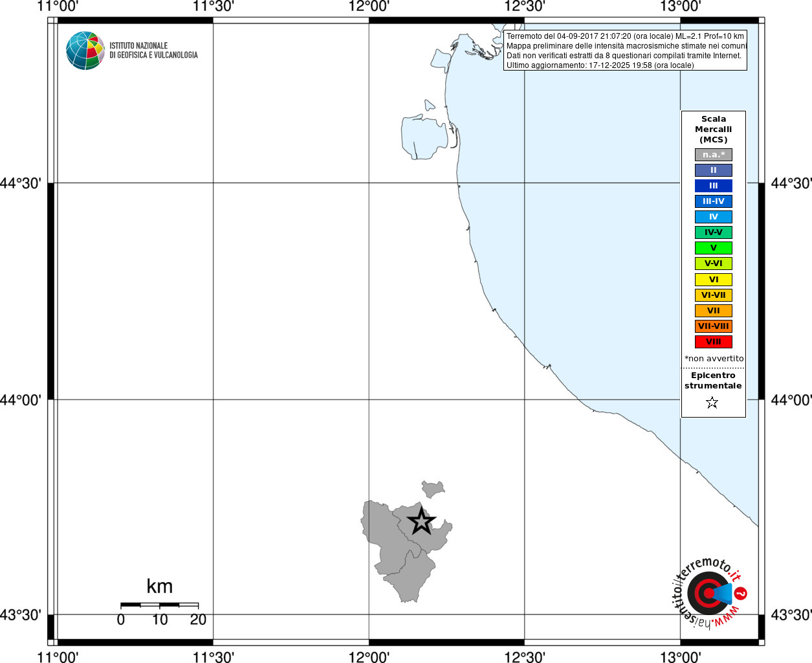Click the right 44°30' latitude label
The width and height of the screenshot is (812, 663).
point(791,184)
